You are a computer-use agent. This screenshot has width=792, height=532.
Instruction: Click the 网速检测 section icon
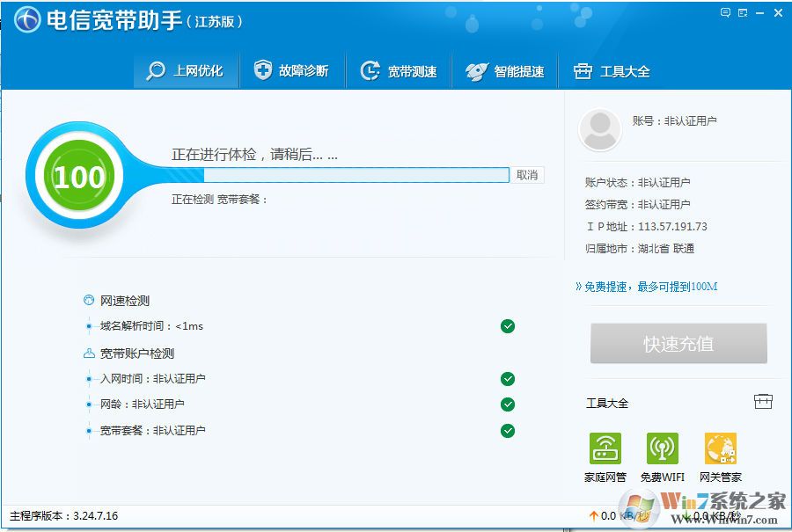(x=90, y=300)
